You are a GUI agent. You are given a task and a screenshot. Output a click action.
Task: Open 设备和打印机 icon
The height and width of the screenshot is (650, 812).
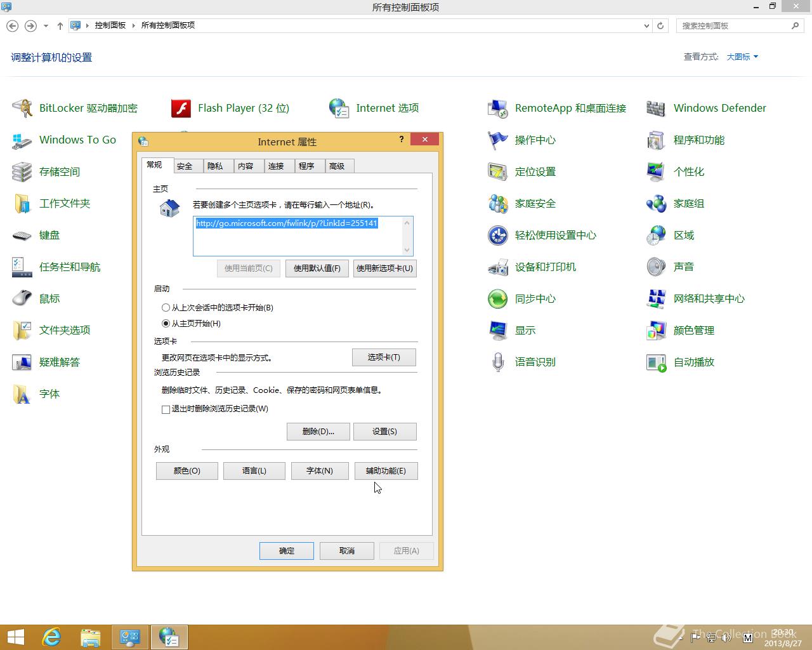coord(498,267)
